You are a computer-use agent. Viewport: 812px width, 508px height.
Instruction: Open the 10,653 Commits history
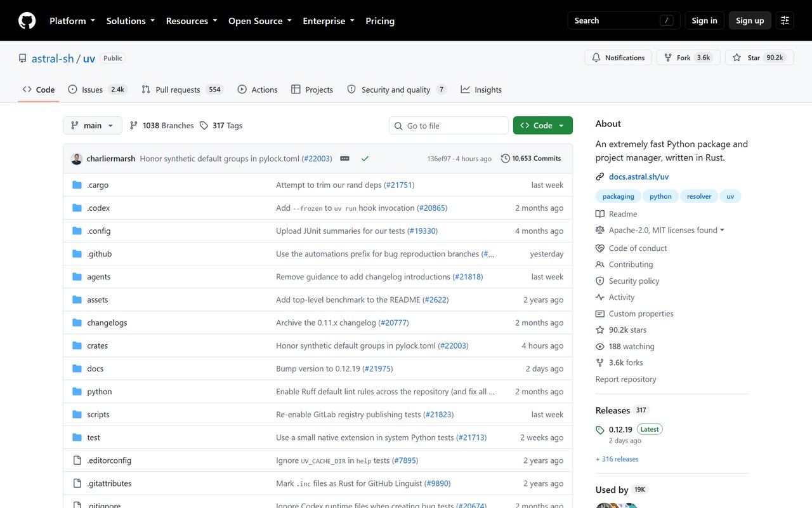coord(531,158)
